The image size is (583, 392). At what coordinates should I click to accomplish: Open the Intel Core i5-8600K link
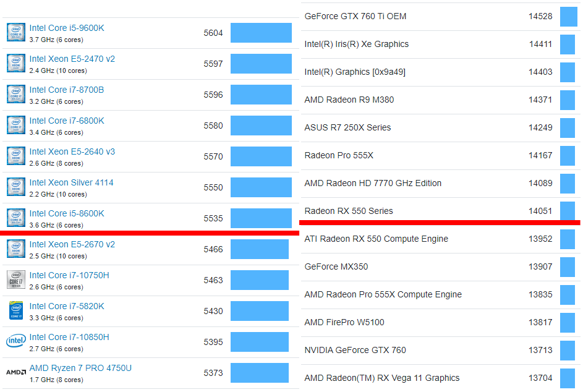click(x=67, y=213)
